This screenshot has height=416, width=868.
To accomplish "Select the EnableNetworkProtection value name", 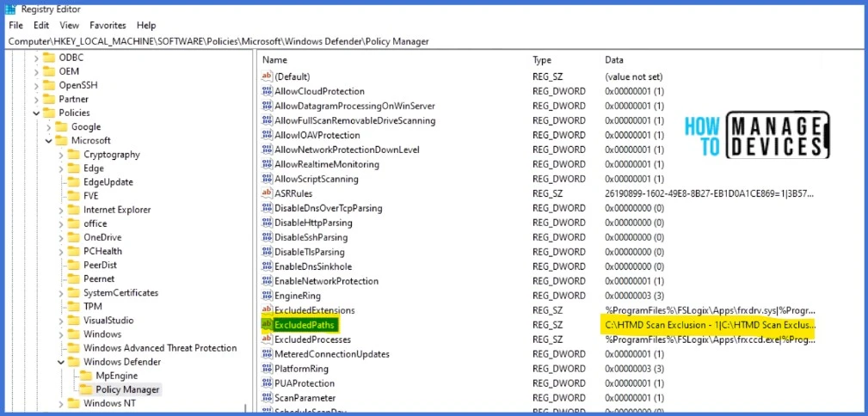I will pos(327,281).
